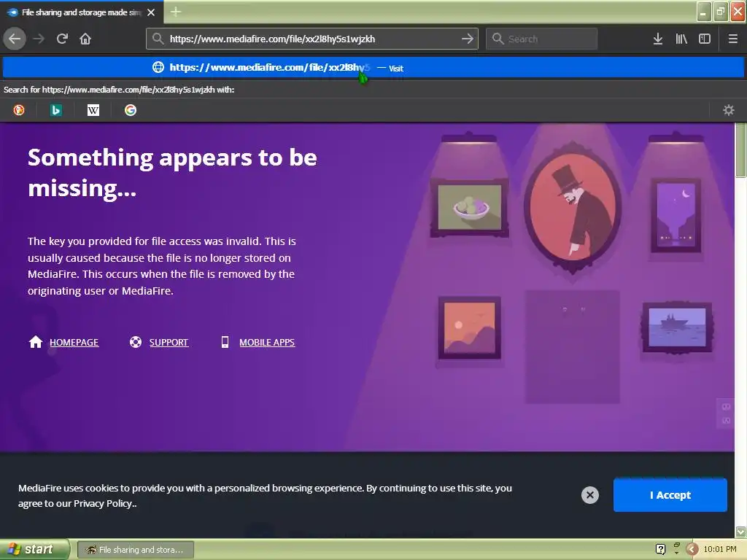Open the Windows start menu

pos(34,550)
